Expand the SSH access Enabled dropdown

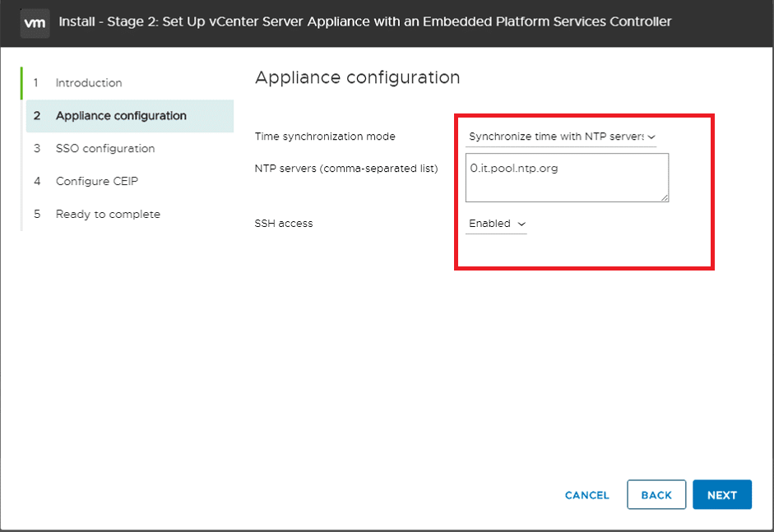(x=496, y=224)
